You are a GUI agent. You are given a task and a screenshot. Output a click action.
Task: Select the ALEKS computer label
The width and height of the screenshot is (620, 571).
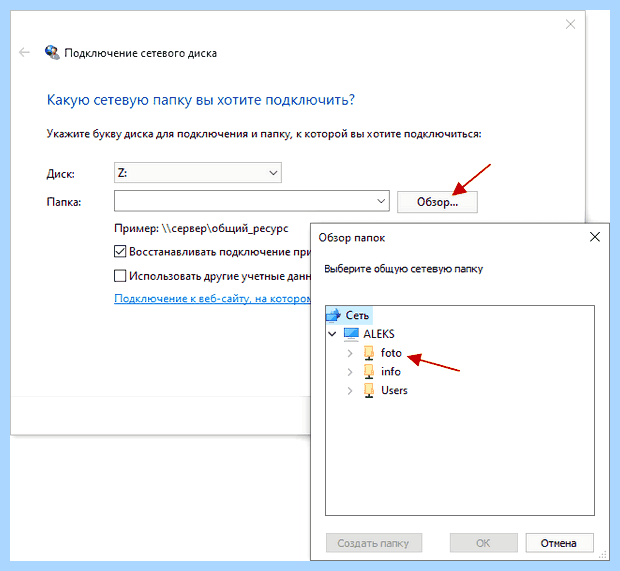click(x=379, y=334)
